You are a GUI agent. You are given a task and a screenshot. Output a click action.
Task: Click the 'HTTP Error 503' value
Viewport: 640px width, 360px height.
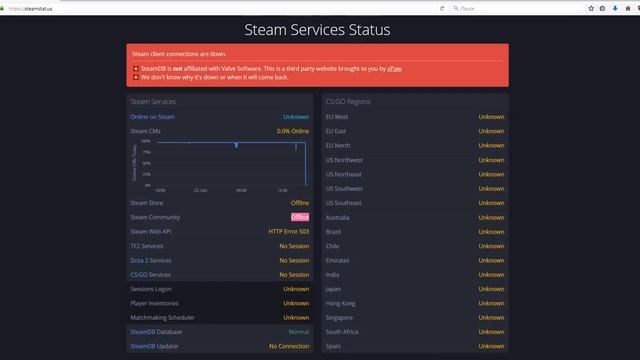point(289,231)
